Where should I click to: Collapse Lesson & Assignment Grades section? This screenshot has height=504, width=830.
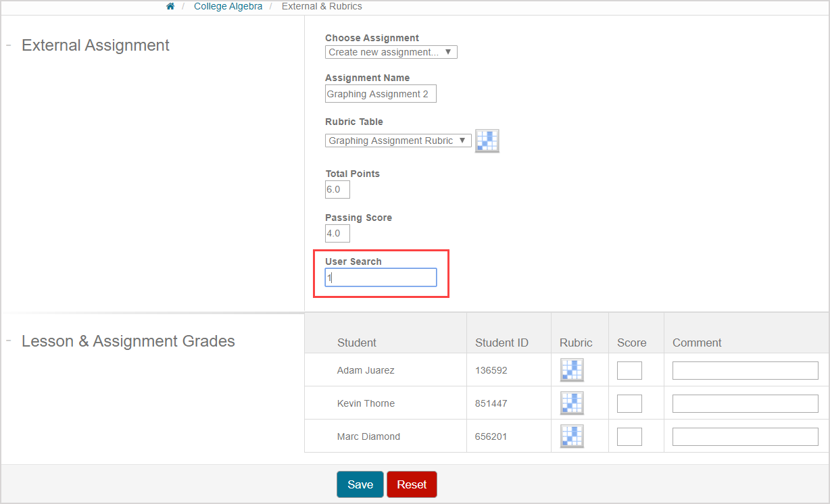pyautogui.click(x=9, y=341)
